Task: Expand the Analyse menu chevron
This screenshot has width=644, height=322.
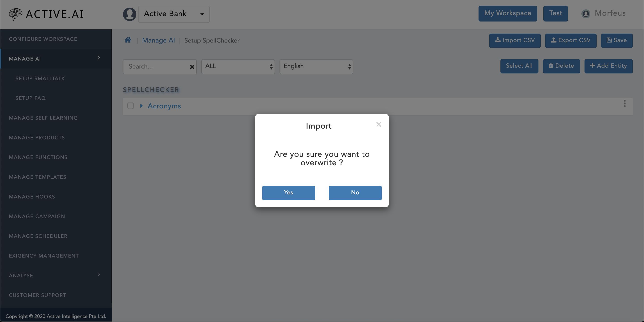Action: coord(99,275)
